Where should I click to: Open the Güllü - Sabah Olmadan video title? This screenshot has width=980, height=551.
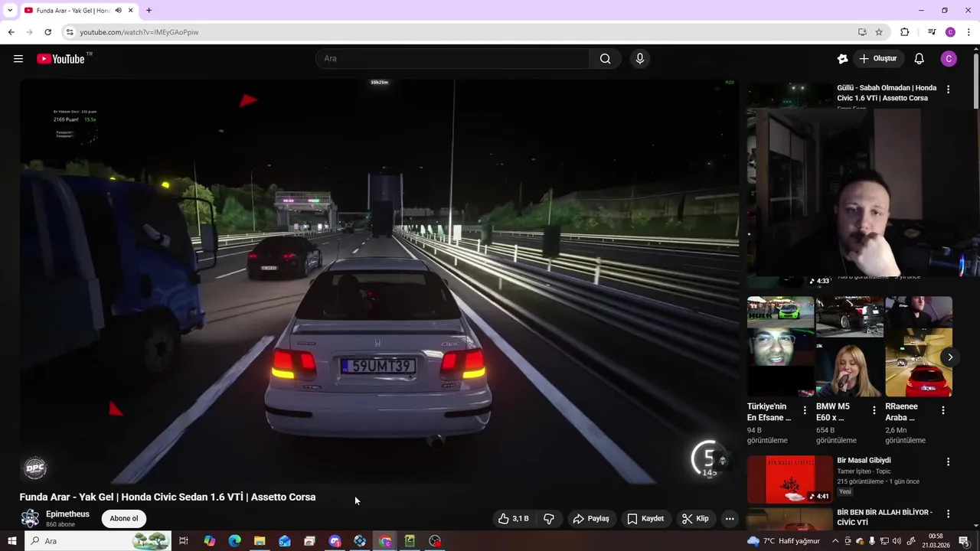[x=887, y=93]
